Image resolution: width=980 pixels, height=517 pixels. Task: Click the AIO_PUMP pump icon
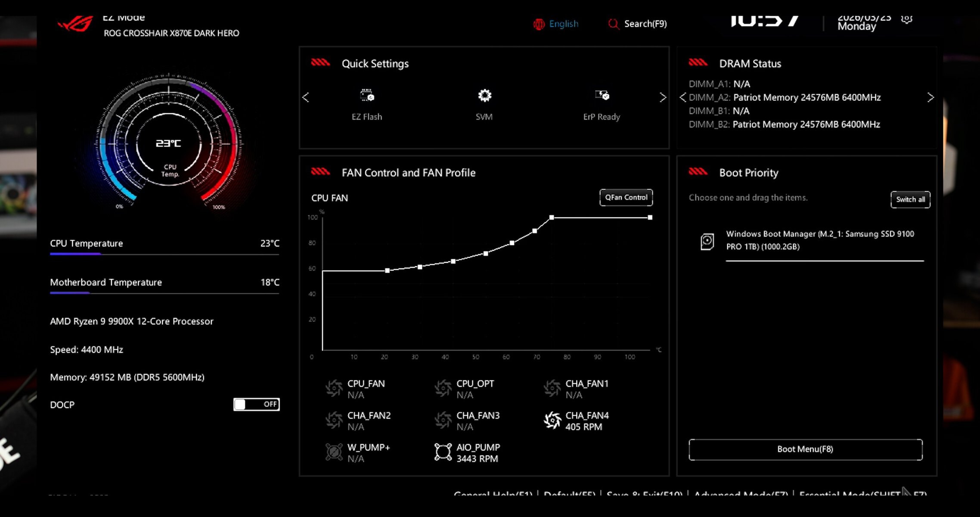pyautogui.click(x=443, y=452)
